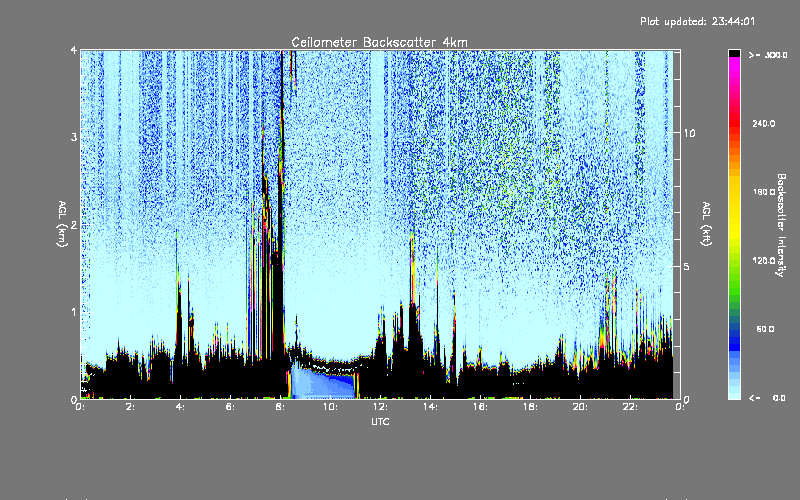Viewport: 800px width, 500px height.
Task: Click the "5" tick on AGL kft axis
Action: tap(687, 266)
